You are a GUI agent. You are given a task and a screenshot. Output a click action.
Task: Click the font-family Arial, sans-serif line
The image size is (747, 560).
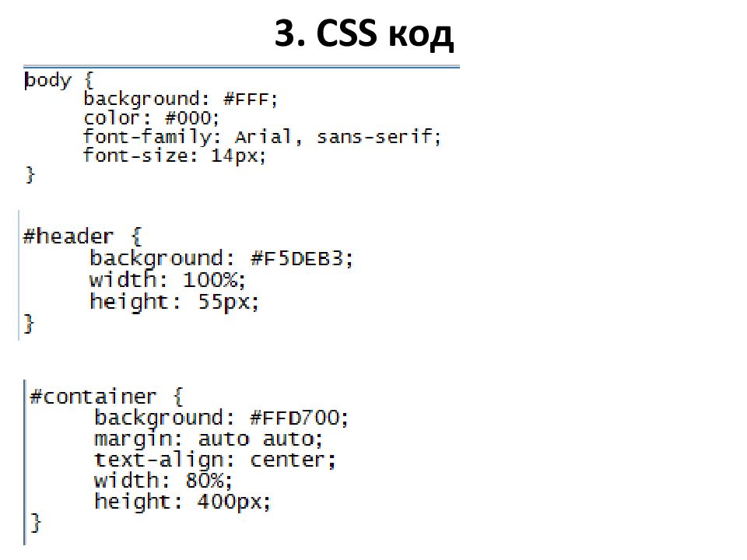[262, 137]
